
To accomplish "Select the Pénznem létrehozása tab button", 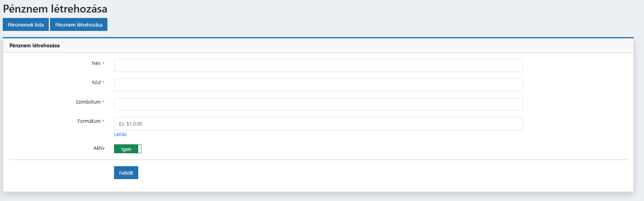I will click(78, 25).
